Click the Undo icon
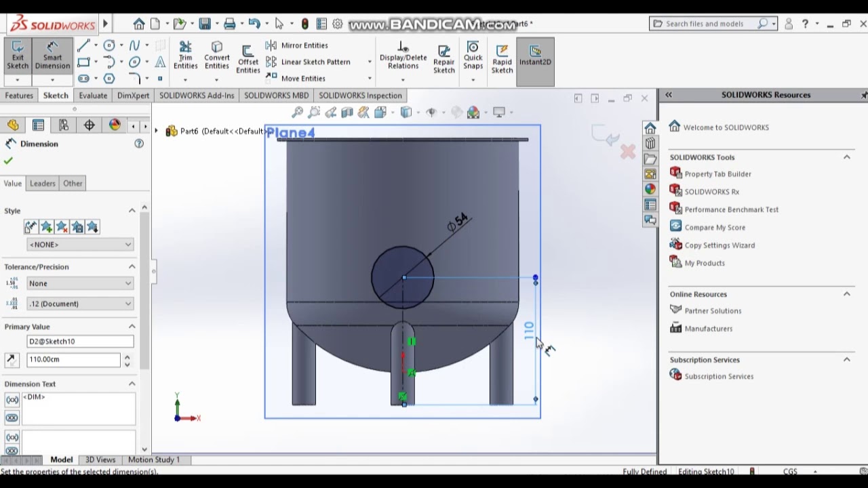The image size is (868, 488). [254, 24]
